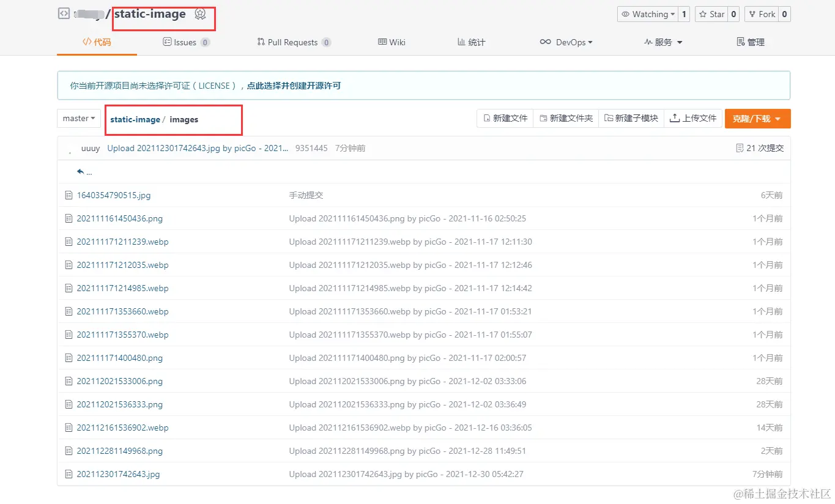Click the Fork count 0

click(784, 14)
